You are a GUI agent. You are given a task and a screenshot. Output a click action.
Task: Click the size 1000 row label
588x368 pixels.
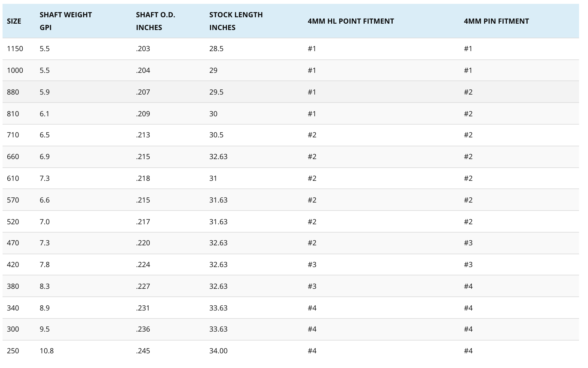[15, 70]
